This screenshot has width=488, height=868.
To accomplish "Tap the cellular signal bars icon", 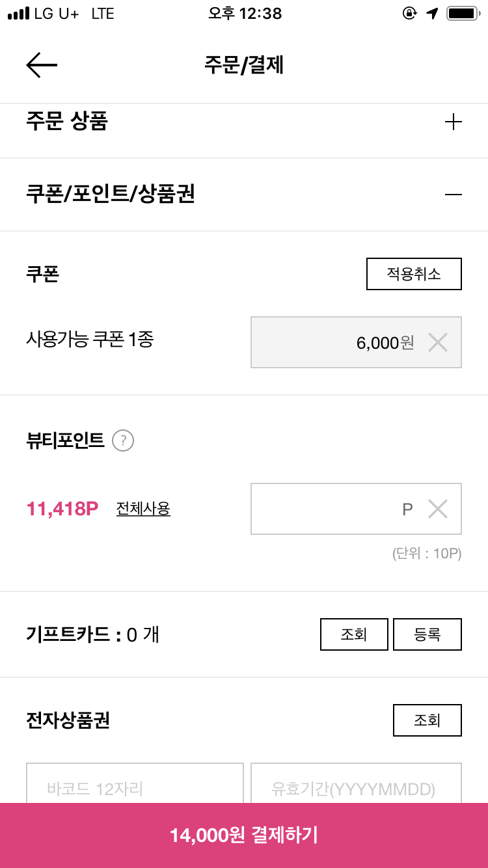I will click(x=19, y=13).
